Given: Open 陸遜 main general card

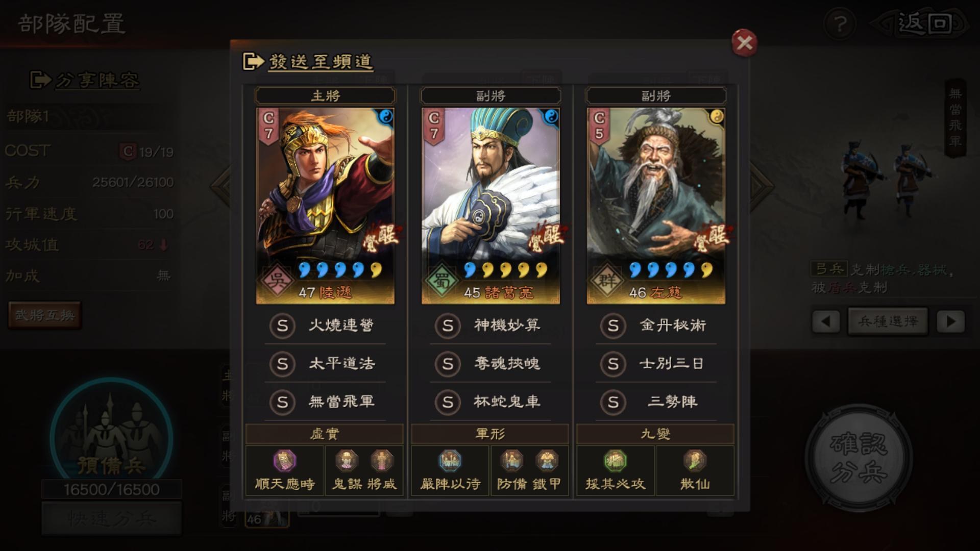Looking at the screenshot, I should pyautogui.click(x=325, y=206).
